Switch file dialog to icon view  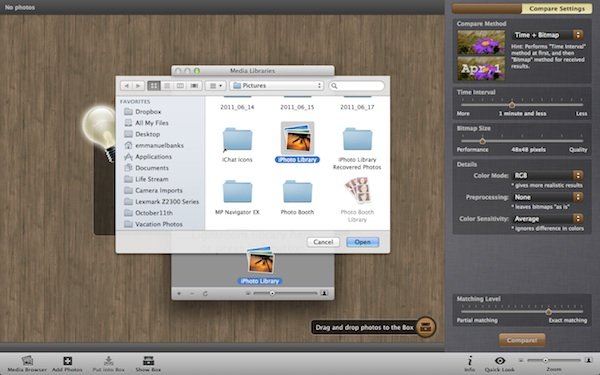(x=154, y=86)
